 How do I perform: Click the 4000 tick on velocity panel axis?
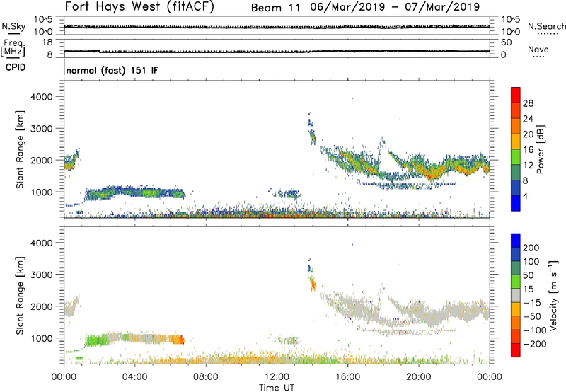tap(42, 243)
